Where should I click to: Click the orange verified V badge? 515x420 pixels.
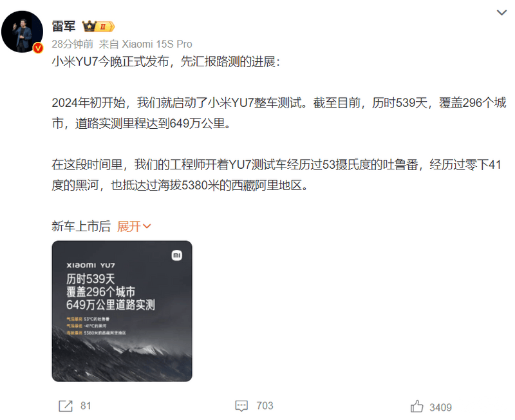pos(38,48)
